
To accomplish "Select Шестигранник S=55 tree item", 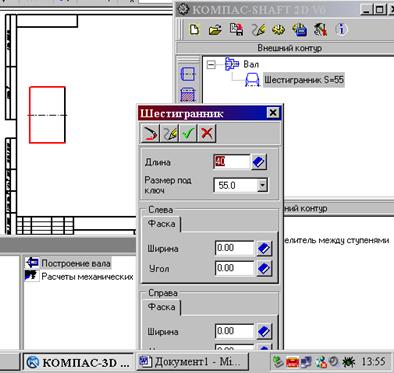I will coord(304,80).
